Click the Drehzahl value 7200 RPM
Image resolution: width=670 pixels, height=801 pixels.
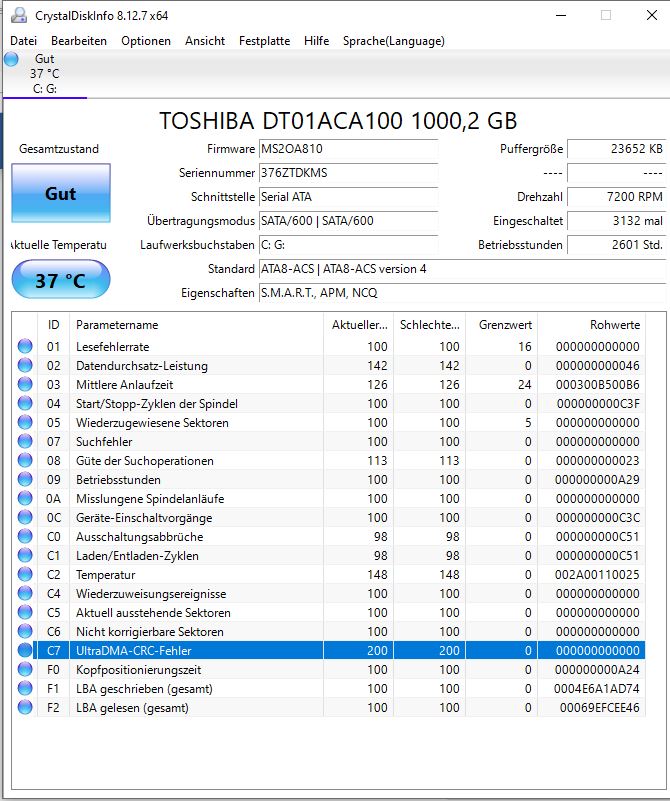[617, 197]
